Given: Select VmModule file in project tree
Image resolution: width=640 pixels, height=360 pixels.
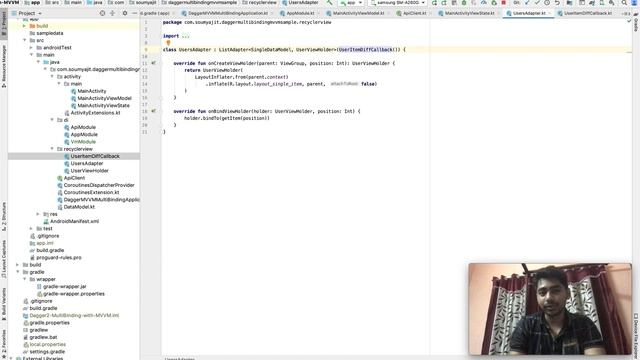Looking at the screenshot, I should pos(83,142).
